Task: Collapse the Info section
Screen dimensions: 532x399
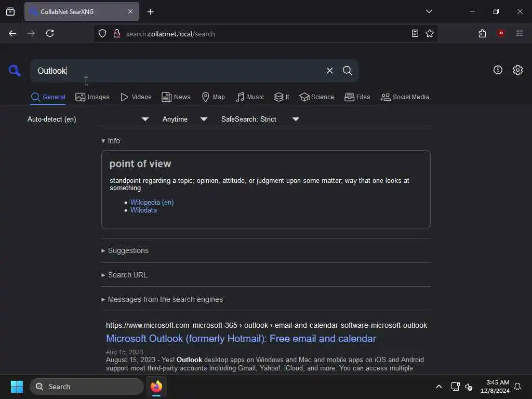Action: [111, 141]
